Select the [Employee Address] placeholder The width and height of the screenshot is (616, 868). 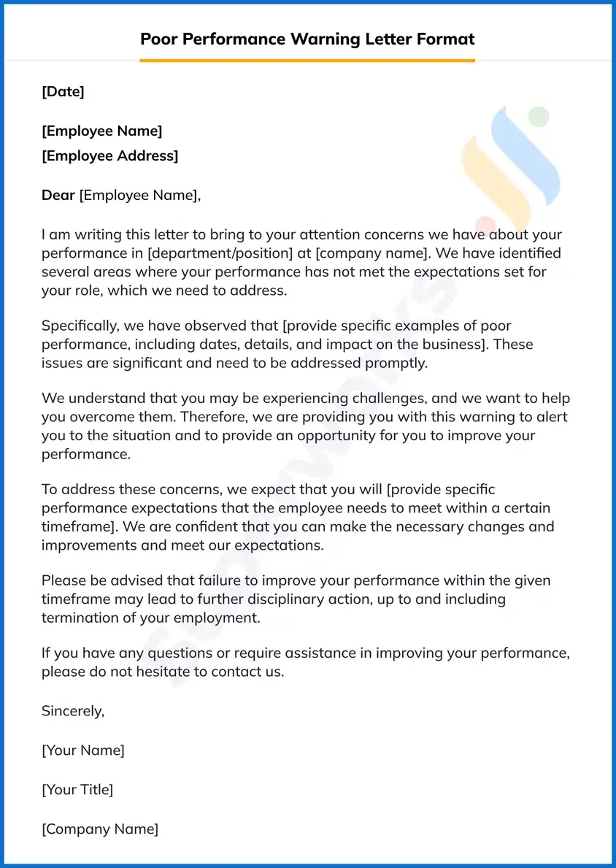(x=109, y=155)
